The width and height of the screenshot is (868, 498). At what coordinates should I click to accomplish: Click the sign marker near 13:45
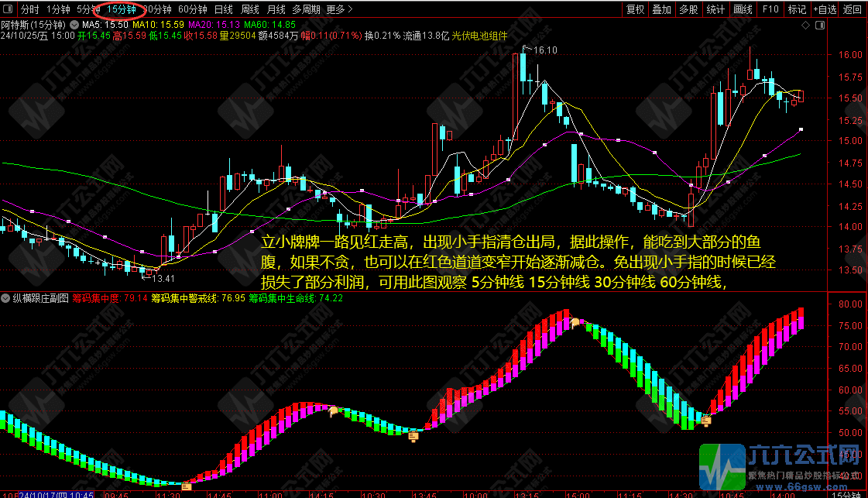click(x=413, y=437)
